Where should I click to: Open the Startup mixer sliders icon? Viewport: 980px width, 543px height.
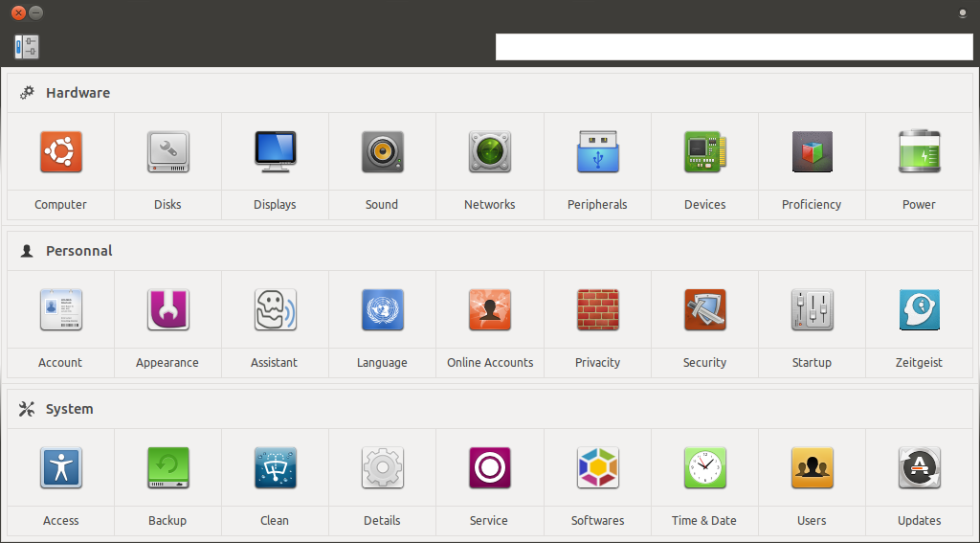(812, 309)
